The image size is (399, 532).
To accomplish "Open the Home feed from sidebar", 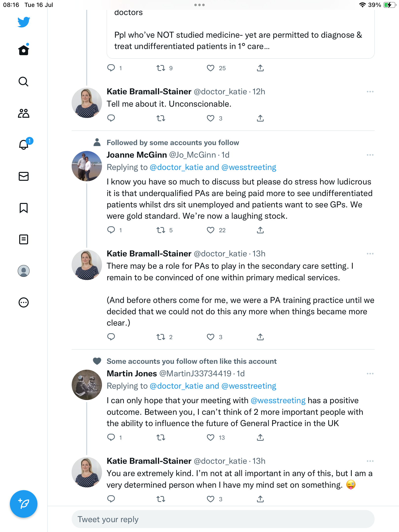I will coord(24,50).
